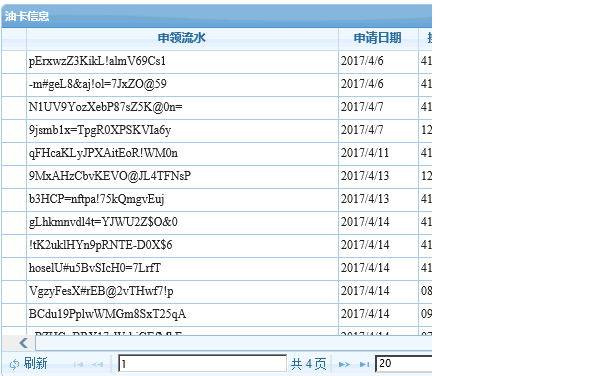This screenshot has height=376, width=598.
Task: Click horizontal scrollbar left arrow
Action: click(x=23, y=343)
